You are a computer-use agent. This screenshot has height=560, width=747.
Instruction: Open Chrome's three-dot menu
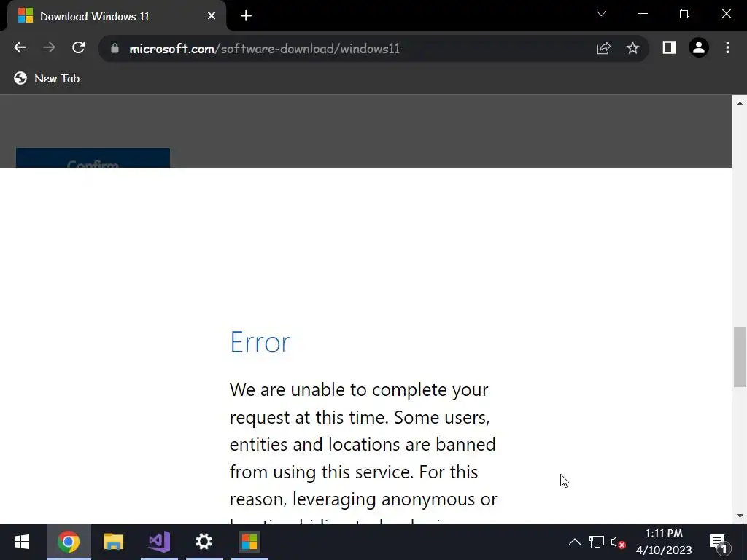727,47
